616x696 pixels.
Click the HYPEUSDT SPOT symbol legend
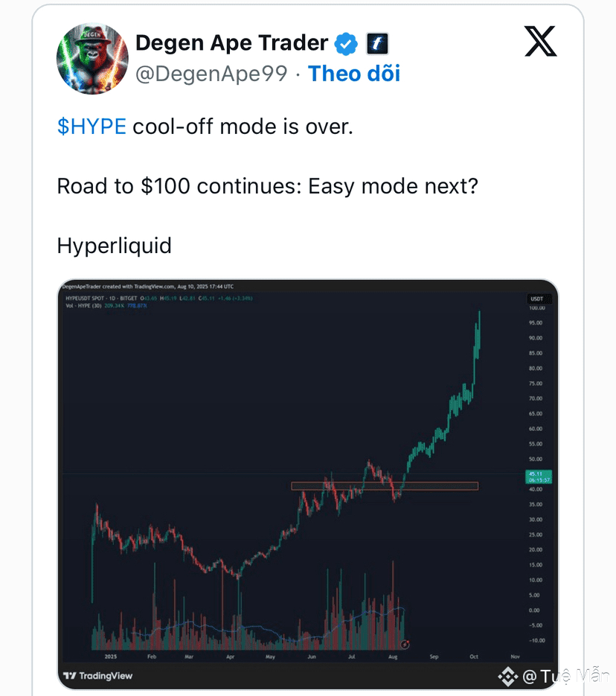[x=102, y=298]
